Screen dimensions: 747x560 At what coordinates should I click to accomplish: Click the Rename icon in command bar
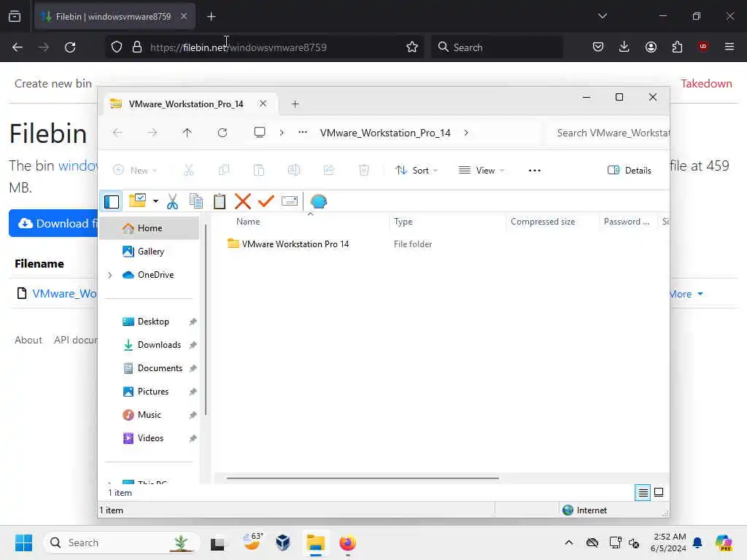(294, 170)
